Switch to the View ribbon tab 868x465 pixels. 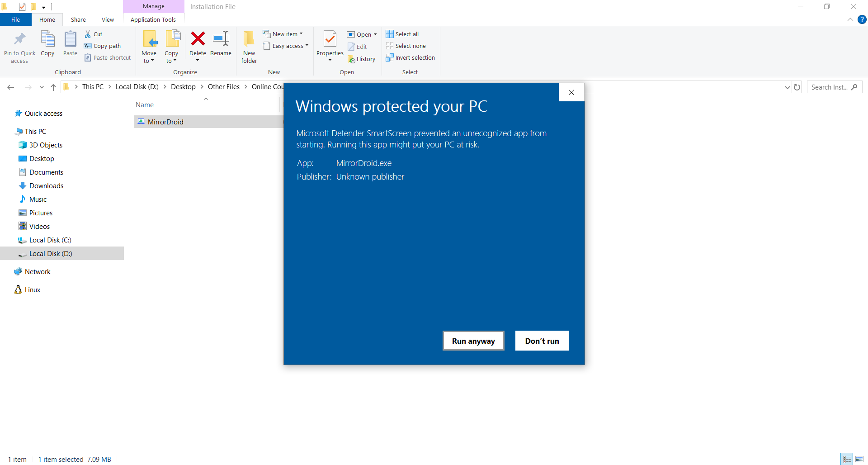coord(108,19)
